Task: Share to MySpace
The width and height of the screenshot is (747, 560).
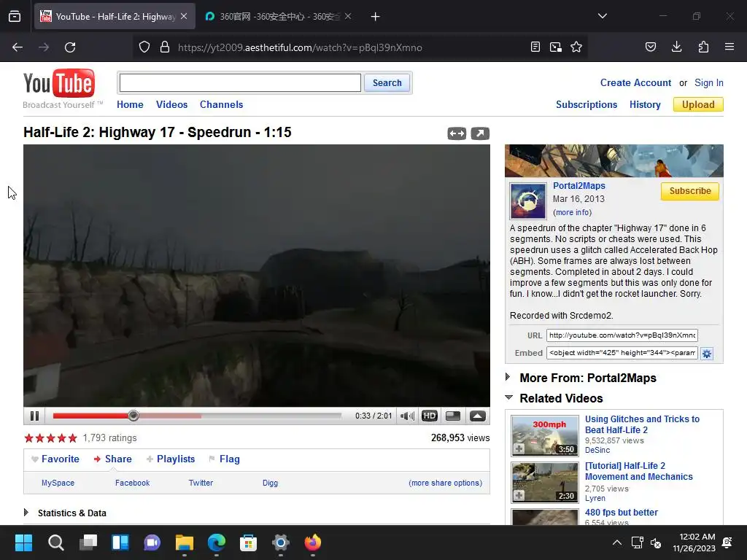Action: point(58,483)
